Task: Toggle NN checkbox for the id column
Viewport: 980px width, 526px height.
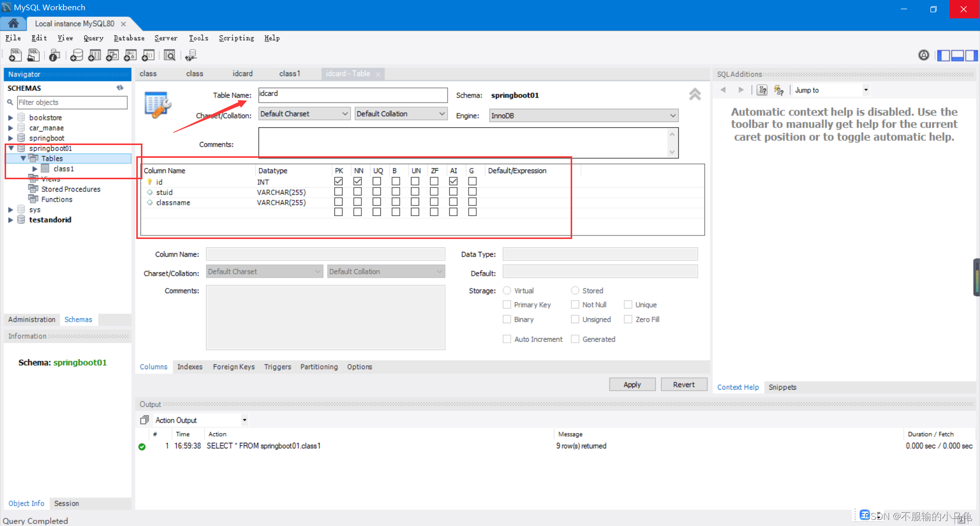Action: click(x=358, y=181)
